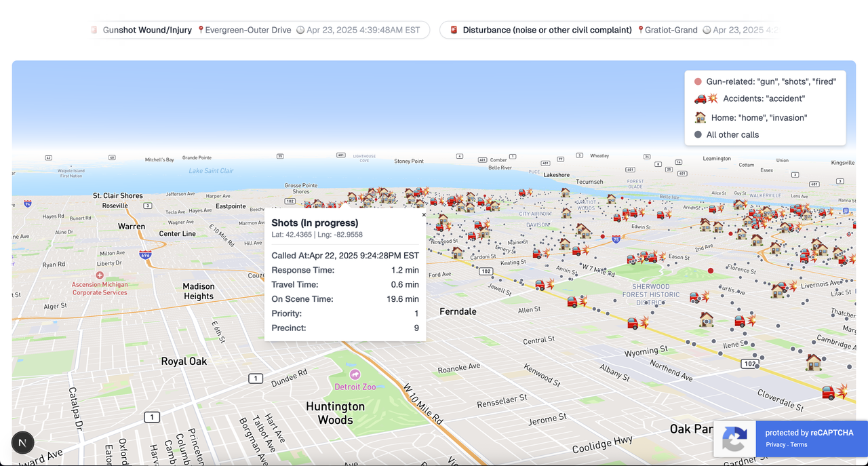The width and height of the screenshot is (868, 466).
Task: Click the route 1 shield near Dundee Rd
Action: coord(255,378)
